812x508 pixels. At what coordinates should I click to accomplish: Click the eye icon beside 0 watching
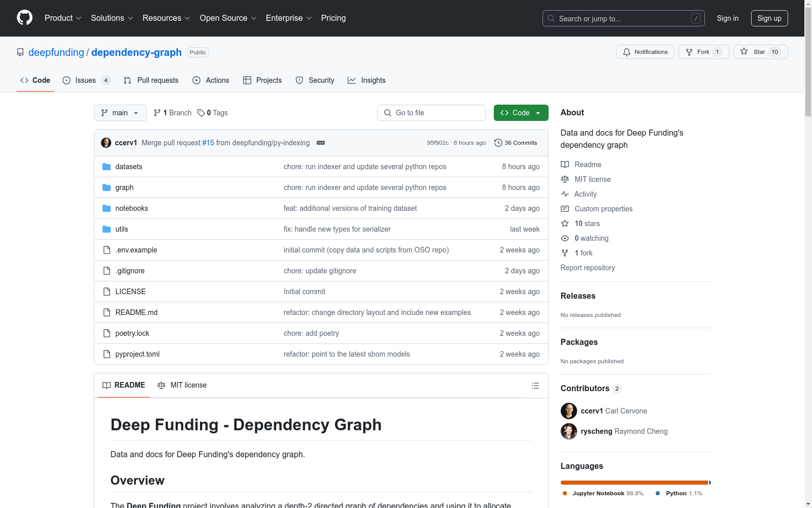565,238
